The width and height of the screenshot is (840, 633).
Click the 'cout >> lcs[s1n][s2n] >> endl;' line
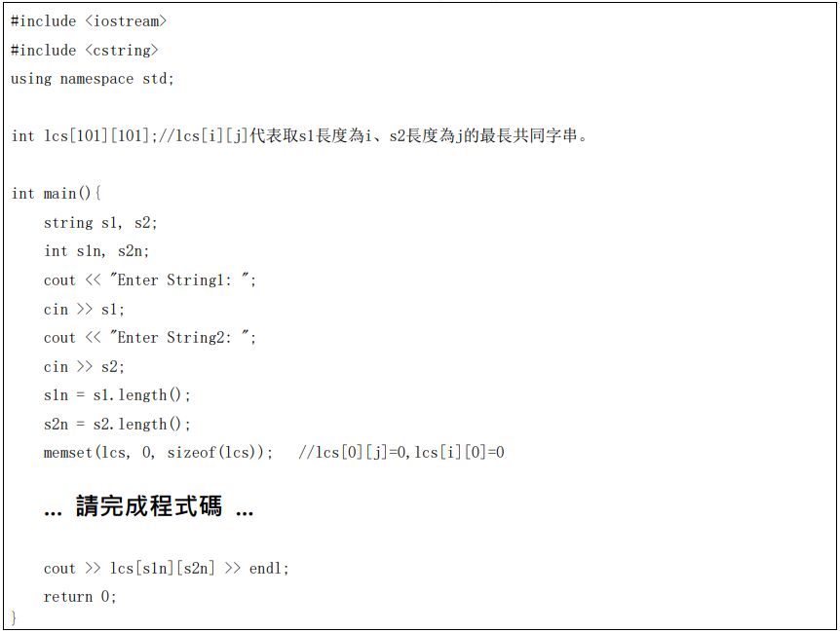(167, 569)
